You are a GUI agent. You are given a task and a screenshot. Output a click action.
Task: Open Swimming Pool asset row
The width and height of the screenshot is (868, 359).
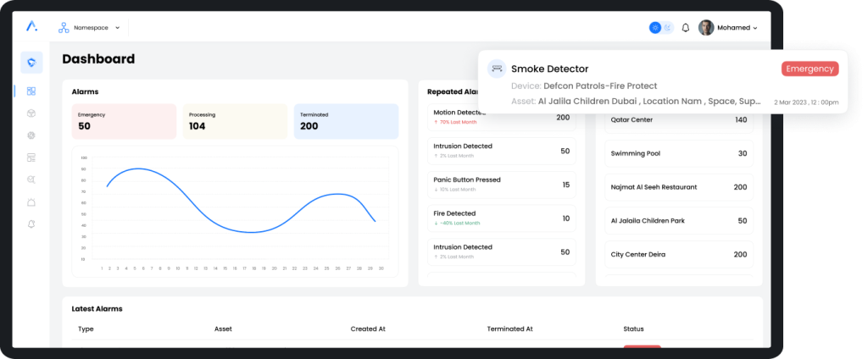point(679,153)
